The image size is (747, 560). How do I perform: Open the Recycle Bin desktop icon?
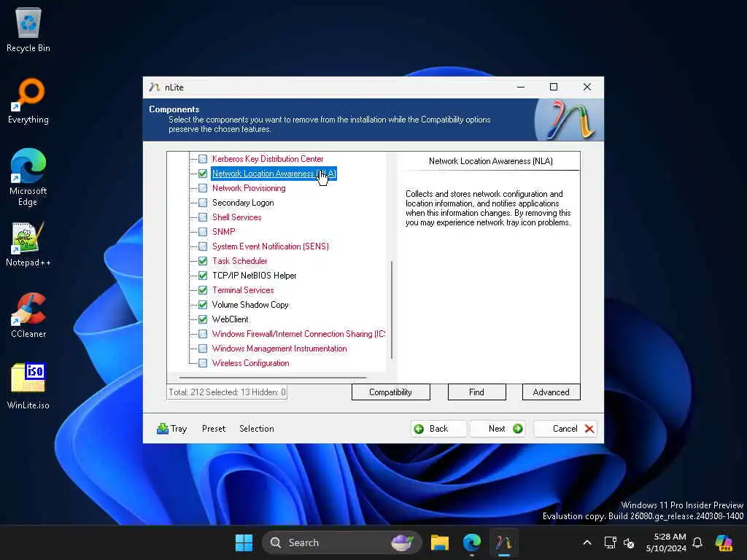click(x=28, y=29)
